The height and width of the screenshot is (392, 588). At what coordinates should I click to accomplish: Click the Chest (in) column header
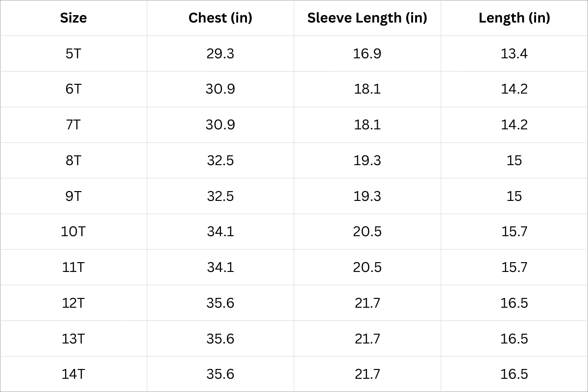(x=220, y=18)
